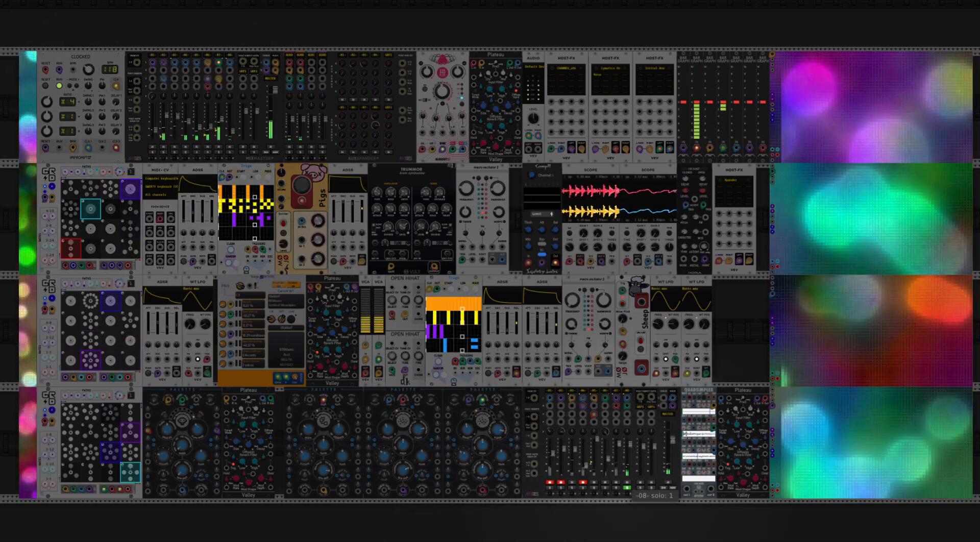This screenshot has width=980, height=542.
Task: Click the Clocked BPM display
Action: pos(110,69)
